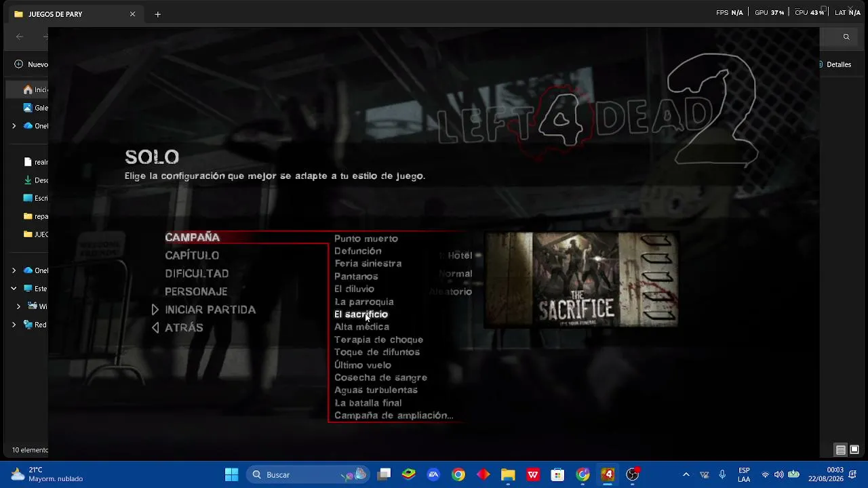Open the weather widget showing 21°C
Image resolution: width=868 pixels, height=488 pixels.
46,474
